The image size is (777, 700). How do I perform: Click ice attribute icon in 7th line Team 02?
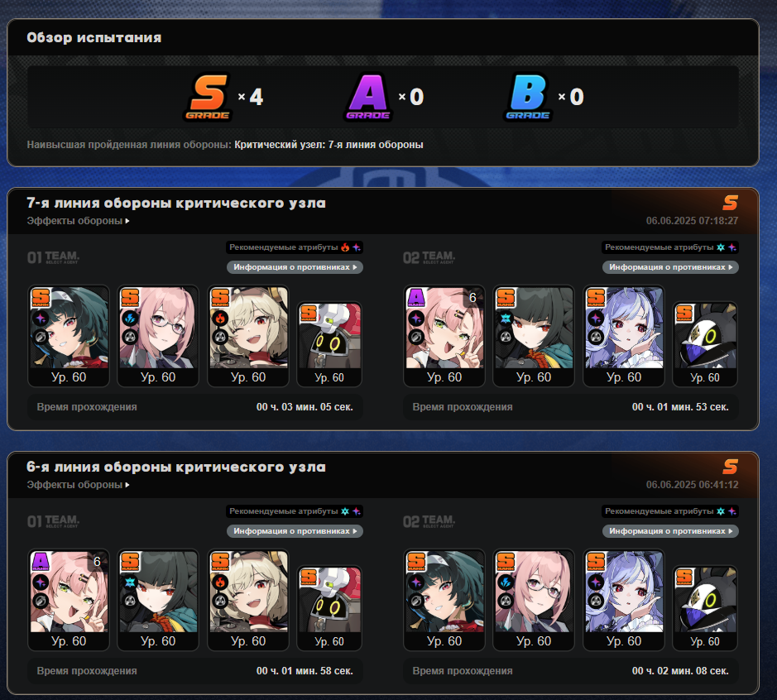(721, 247)
